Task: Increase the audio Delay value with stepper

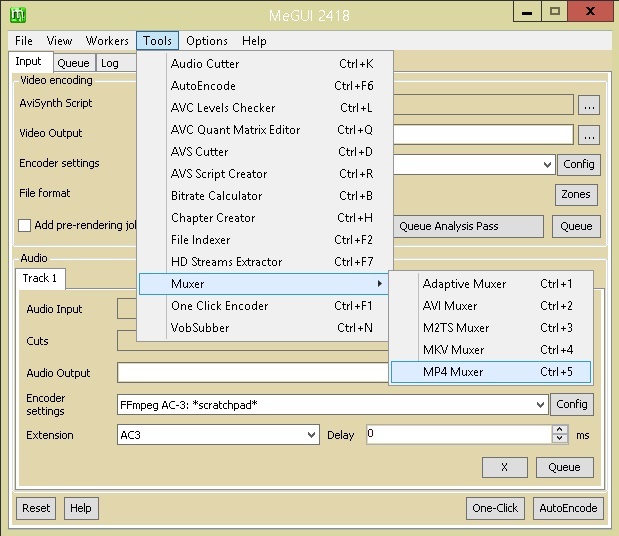Action: click(x=560, y=430)
